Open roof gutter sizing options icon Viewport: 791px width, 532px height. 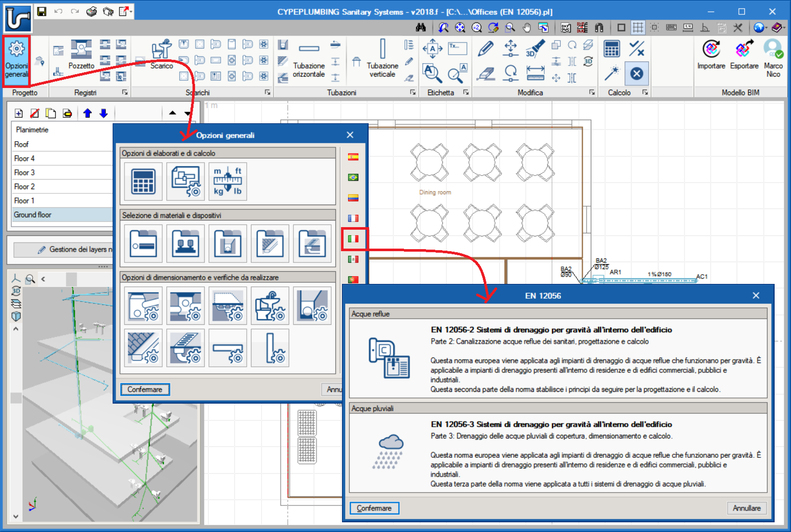143,348
